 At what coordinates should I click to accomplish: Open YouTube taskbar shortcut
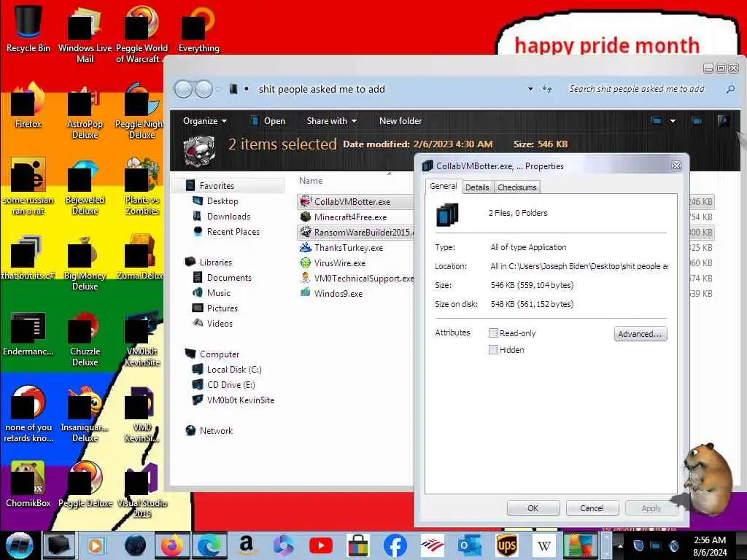pyautogui.click(x=321, y=545)
